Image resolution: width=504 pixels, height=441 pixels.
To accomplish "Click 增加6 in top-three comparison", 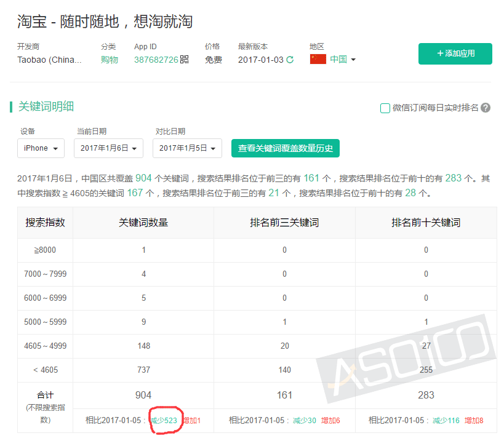I will tap(330, 421).
